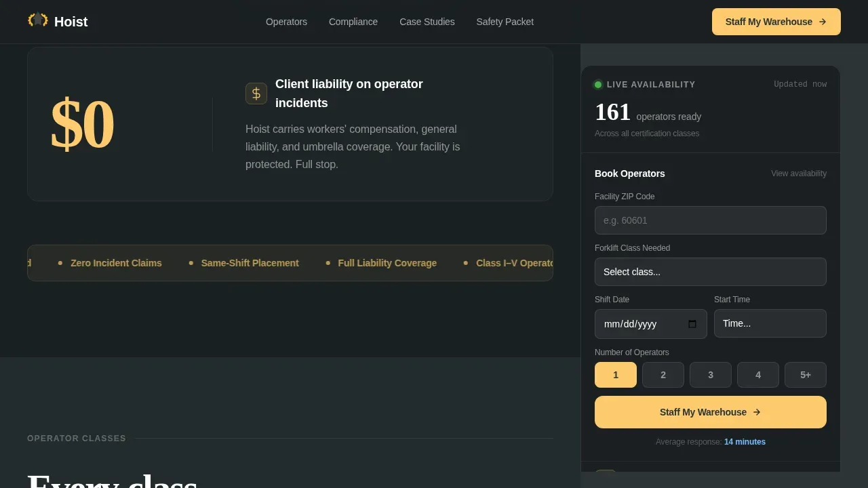Click the 14 minutes response time

(745, 442)
